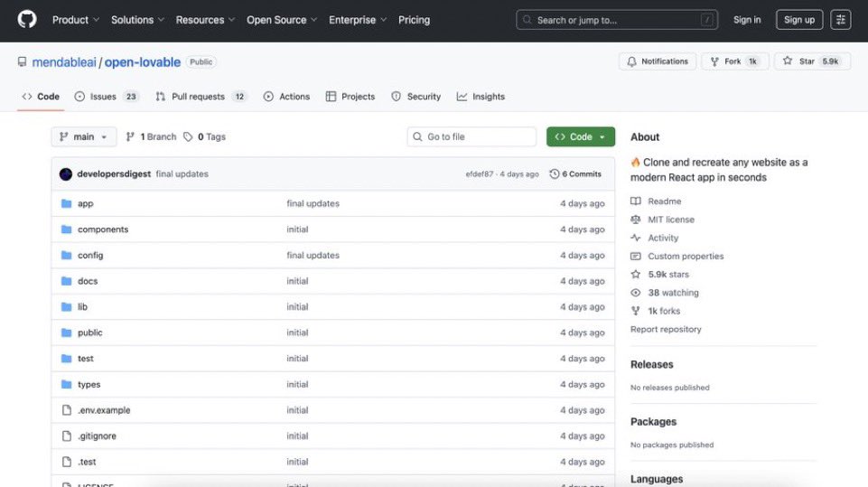
Task: Click the lib folder icon
Action: pos(67,307)
